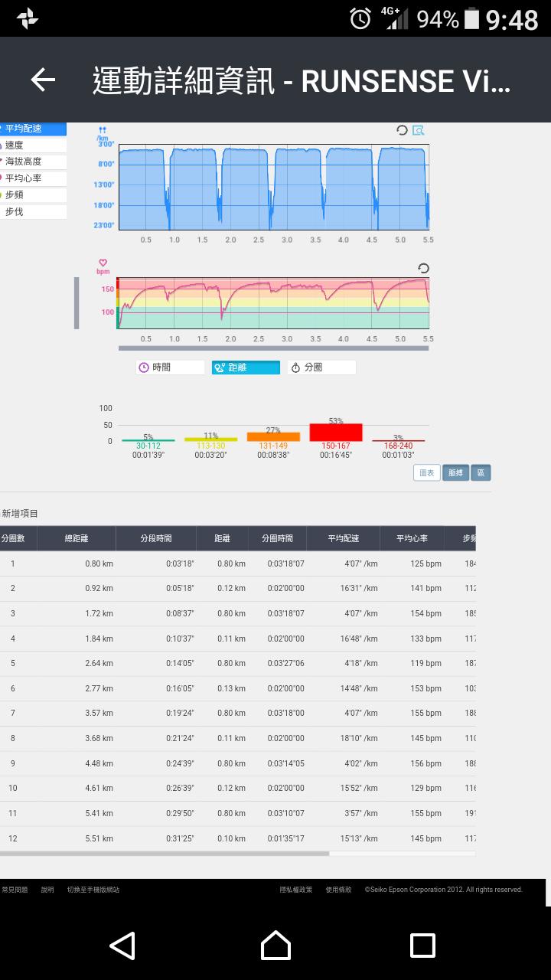Switch chart axis to 距離
The image size is (551, 980).
coord(246,367)
